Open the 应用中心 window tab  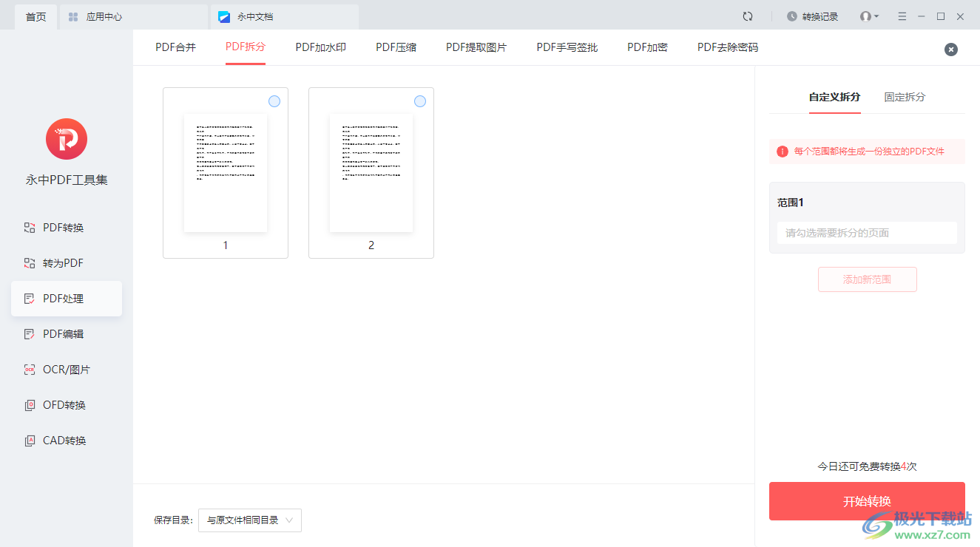[x=133, y=16]
